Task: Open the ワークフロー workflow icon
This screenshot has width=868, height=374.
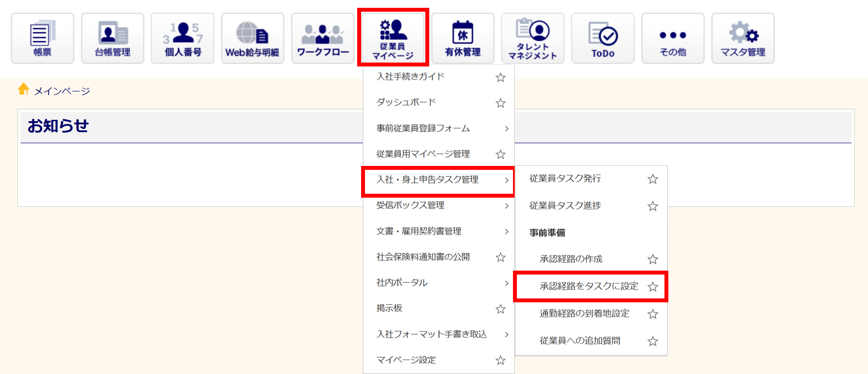Action: click(x=322, y=38)
